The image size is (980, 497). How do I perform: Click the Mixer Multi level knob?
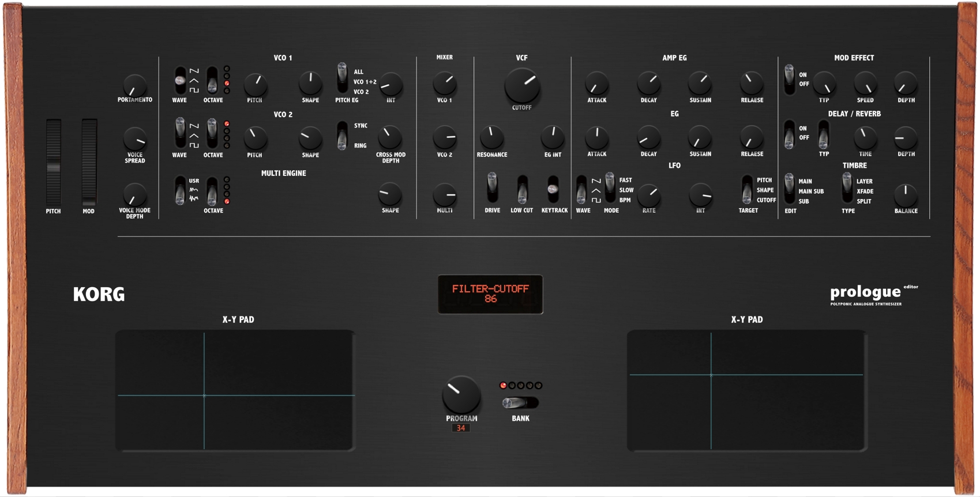[x=444, y=195]
